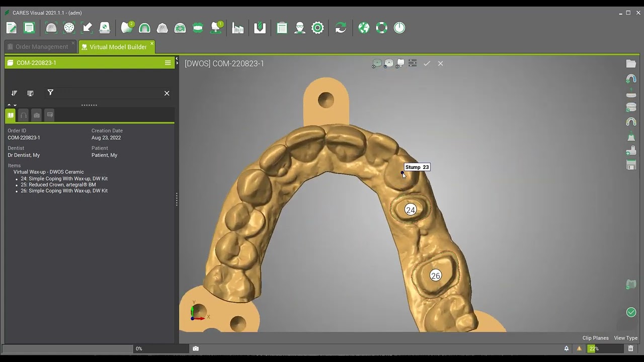Screen dimensions: 644x362
Task: Toggle the panel collapse chevrons below sort icon
Action: pyautogui.click(x=12, y=105)
